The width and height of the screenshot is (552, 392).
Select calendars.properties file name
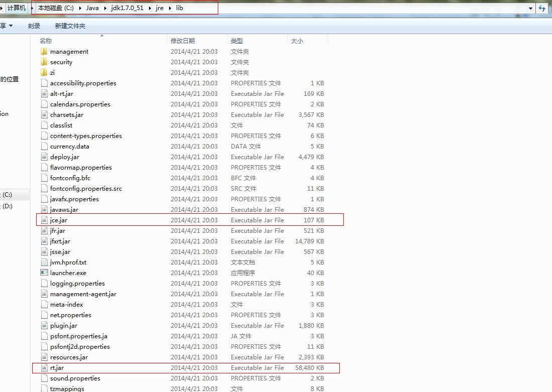coord(80,104)
